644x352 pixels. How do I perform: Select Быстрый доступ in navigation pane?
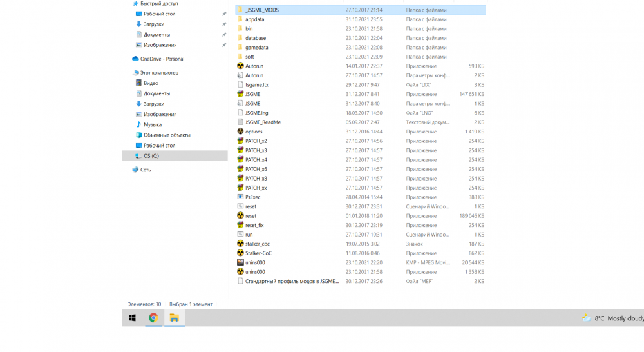click(159, 3)
